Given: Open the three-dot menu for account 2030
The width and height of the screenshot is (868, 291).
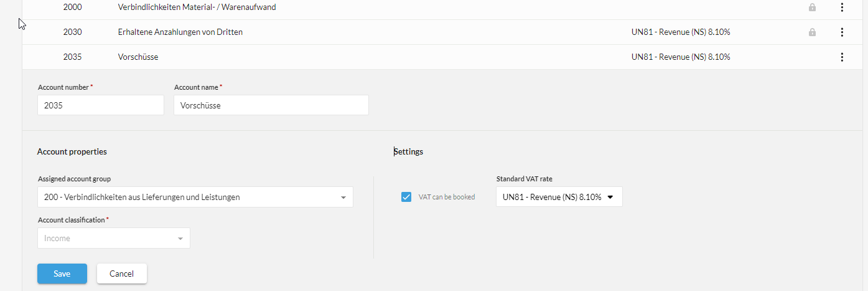Looking at the screenshot, I should (x=842, y=32).
